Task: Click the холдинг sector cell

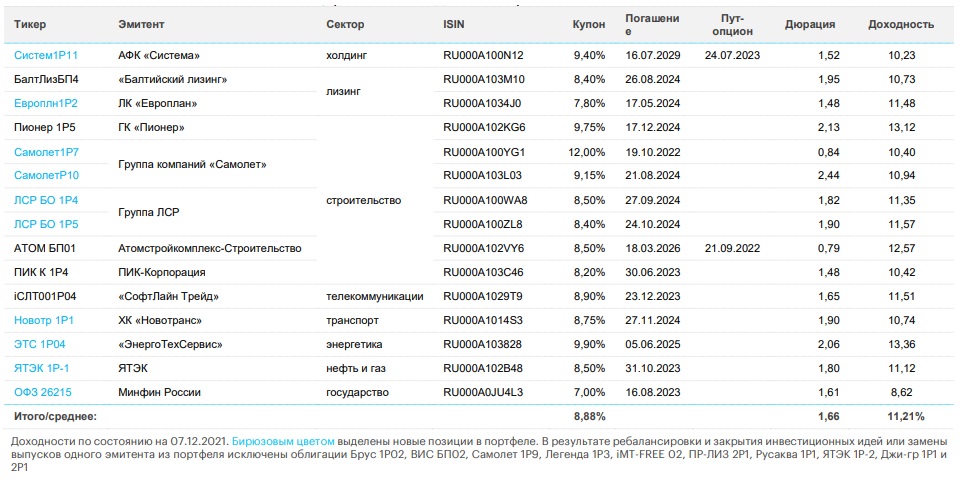Action: click(x=347, y=55)
